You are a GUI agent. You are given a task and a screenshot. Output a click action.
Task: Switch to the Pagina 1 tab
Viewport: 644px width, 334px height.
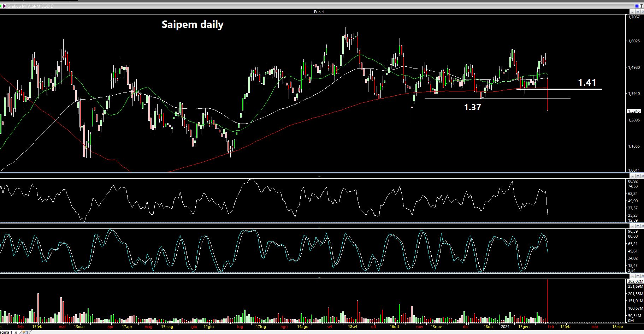(6, 332)
